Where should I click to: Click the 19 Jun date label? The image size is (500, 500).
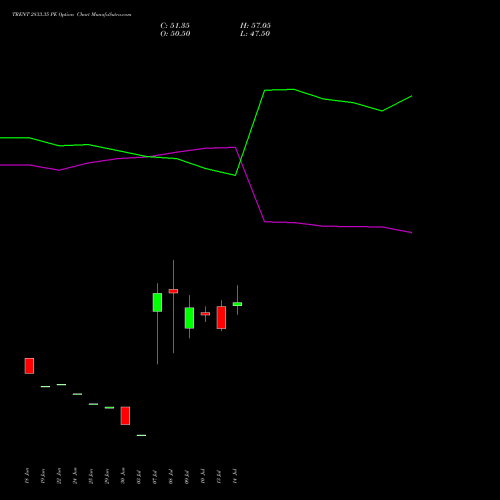click(43, 476)
